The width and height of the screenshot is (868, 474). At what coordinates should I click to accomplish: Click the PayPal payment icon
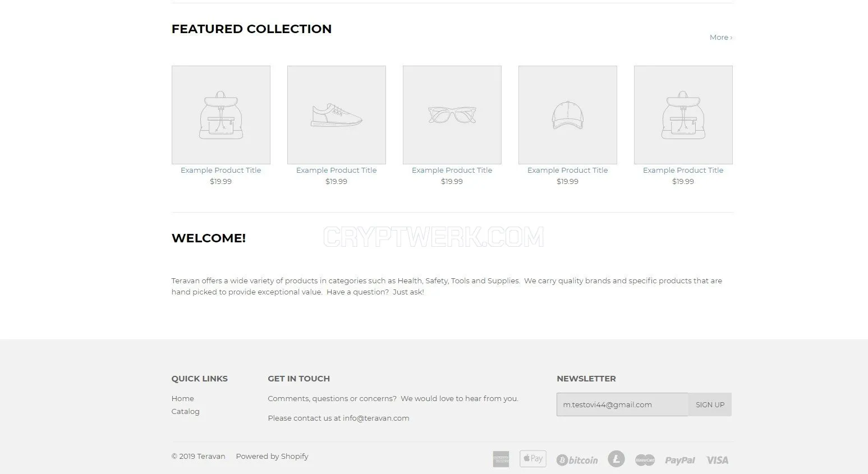pyautogui.click(x=680, y=461)
